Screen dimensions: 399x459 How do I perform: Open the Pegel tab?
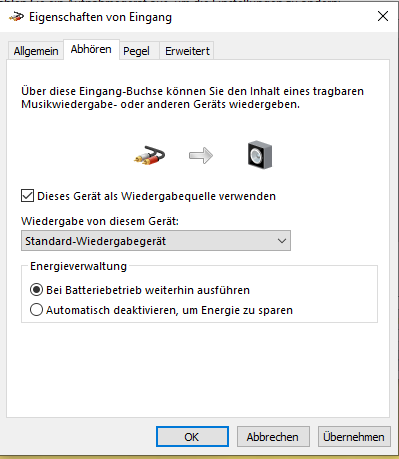(x=136, y=51)
